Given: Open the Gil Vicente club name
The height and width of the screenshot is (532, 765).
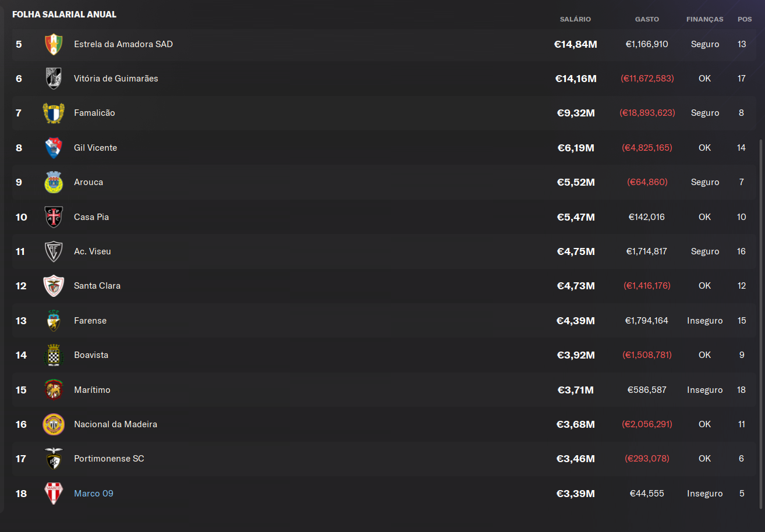Looking at the screenshot, I should [x=95, y=148].
